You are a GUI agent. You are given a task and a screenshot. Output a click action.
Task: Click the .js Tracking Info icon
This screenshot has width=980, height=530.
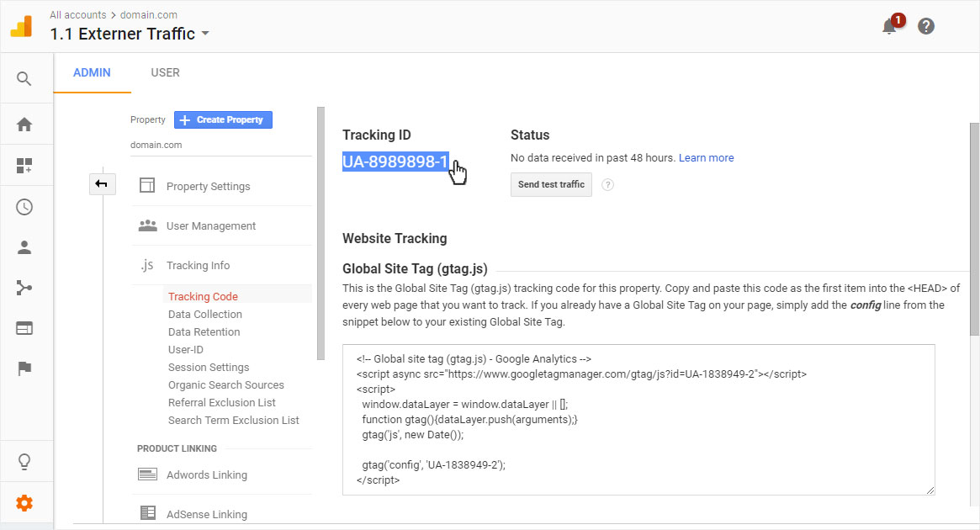[147, 265]
